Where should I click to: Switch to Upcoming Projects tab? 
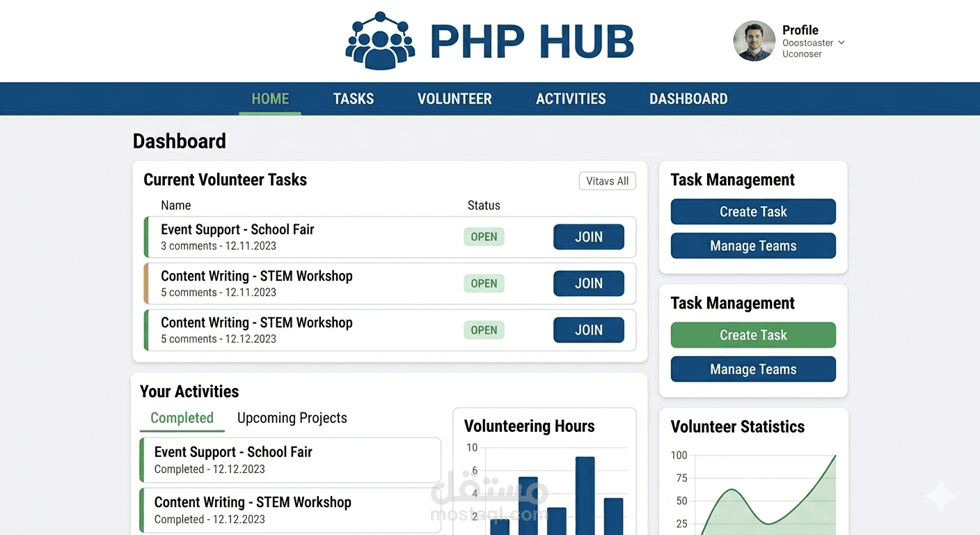292,418
